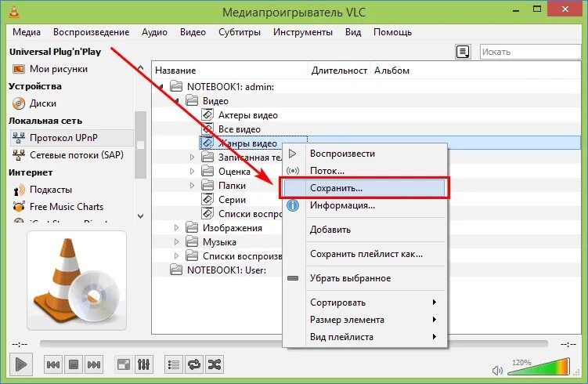Open the Медиа menu
Viewport: 588px width, 384px height.
click(27, 32)
